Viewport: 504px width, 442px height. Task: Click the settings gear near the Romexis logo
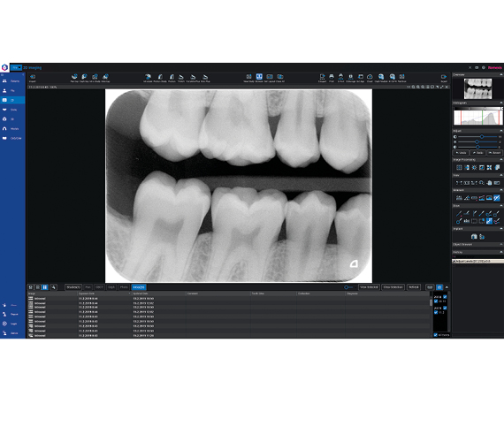[x=483, y=67]
